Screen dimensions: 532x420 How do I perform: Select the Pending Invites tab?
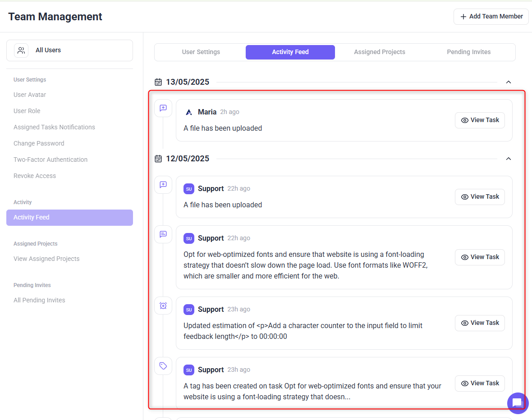[468, 52]
